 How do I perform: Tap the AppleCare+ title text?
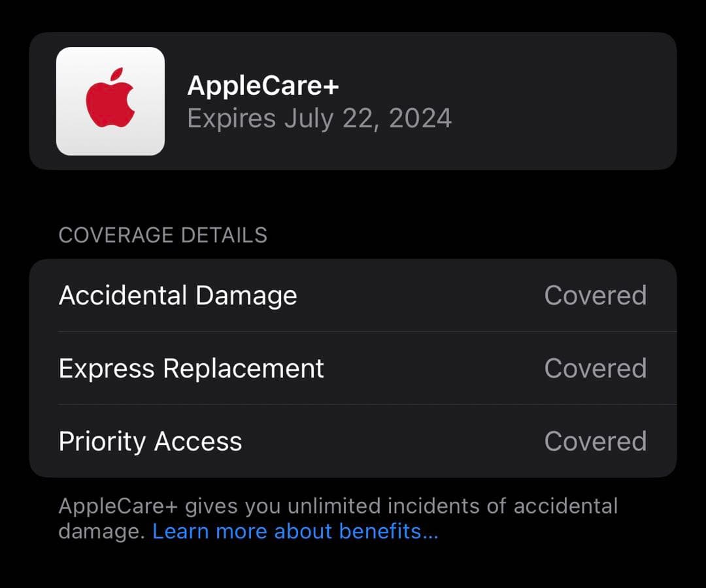(x=263, y=85)
